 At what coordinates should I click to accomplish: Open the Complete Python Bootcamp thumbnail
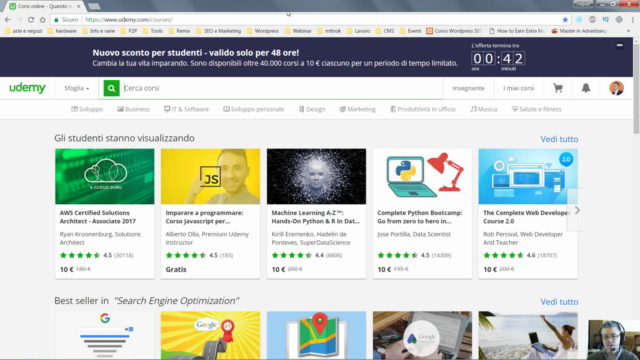tap(422, 176)
